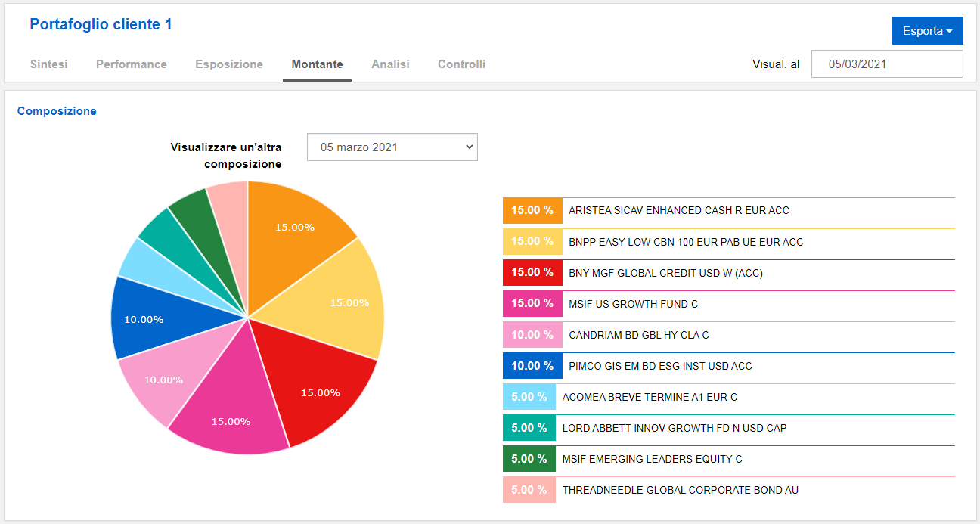Image resolution: width=980 pixels, height=524 pixels.
Task: Open the composition date dropdown '05 marzo 2021'
Action: [392, 147]
